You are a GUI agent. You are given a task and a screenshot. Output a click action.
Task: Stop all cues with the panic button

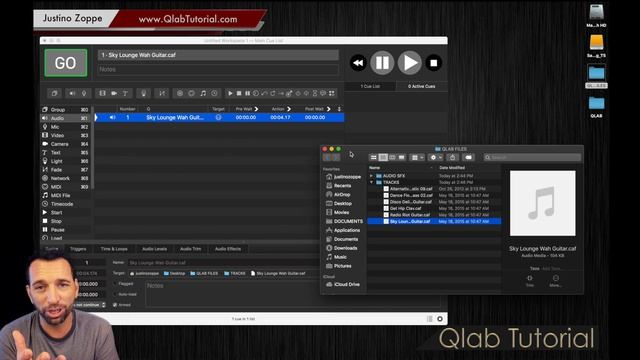click(433, 63)
